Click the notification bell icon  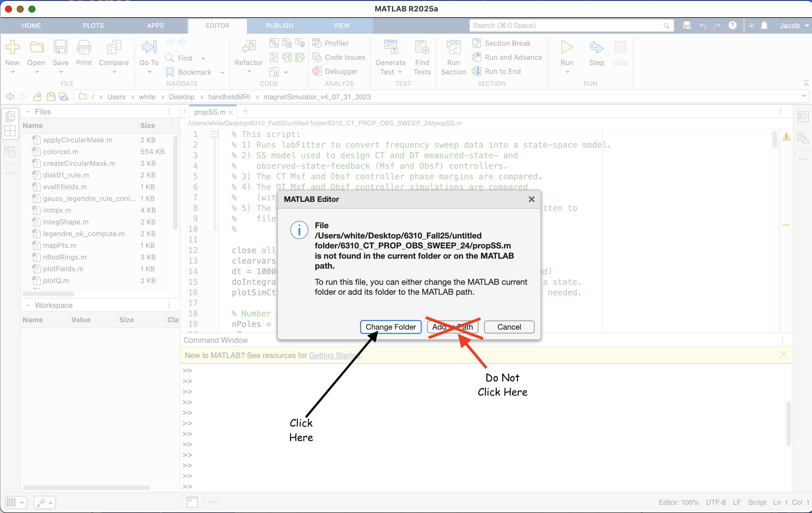pos(764,25)
